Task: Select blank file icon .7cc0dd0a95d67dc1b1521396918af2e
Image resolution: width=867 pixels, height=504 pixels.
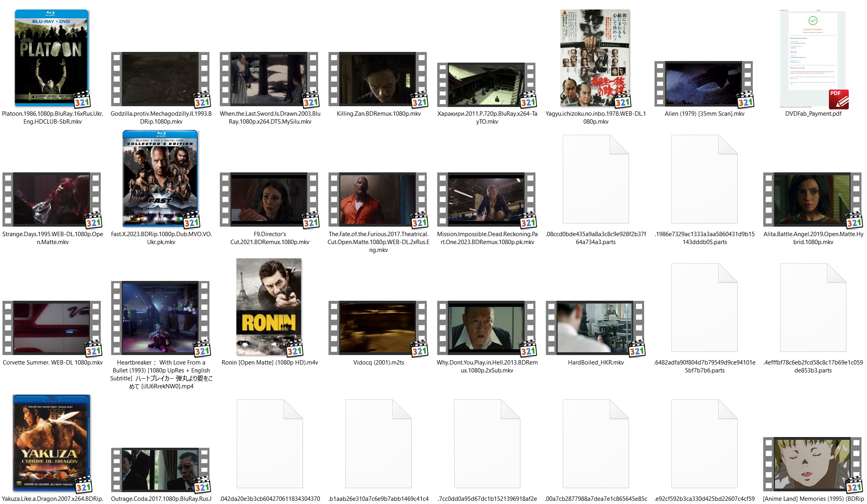Action: tap(487, 444)
